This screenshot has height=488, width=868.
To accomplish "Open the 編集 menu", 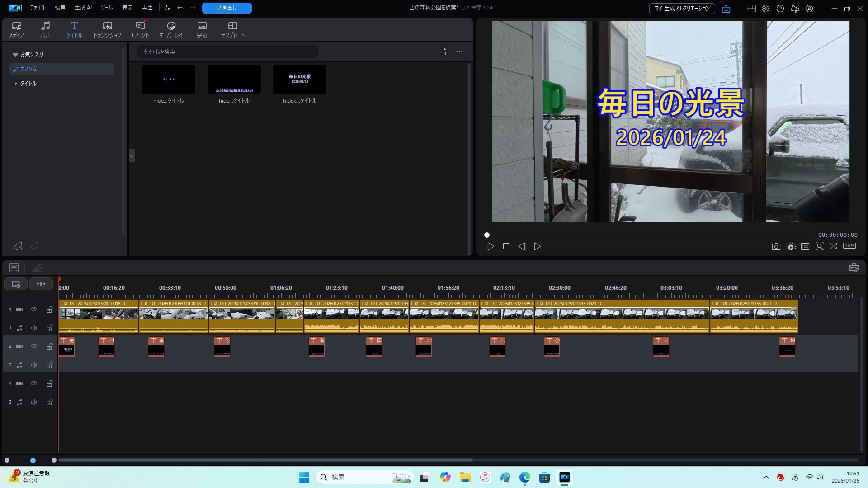I will (x=60, y=8).
